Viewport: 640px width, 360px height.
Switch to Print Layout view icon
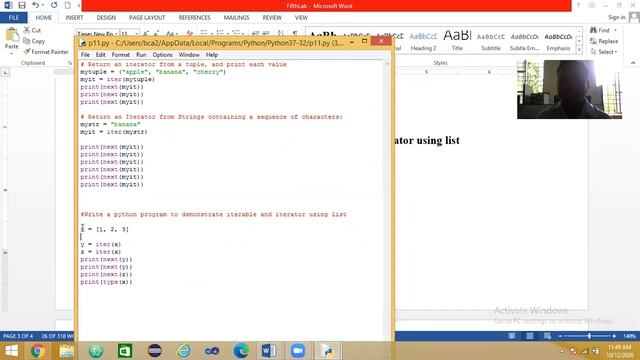click(x=529, y=336)
